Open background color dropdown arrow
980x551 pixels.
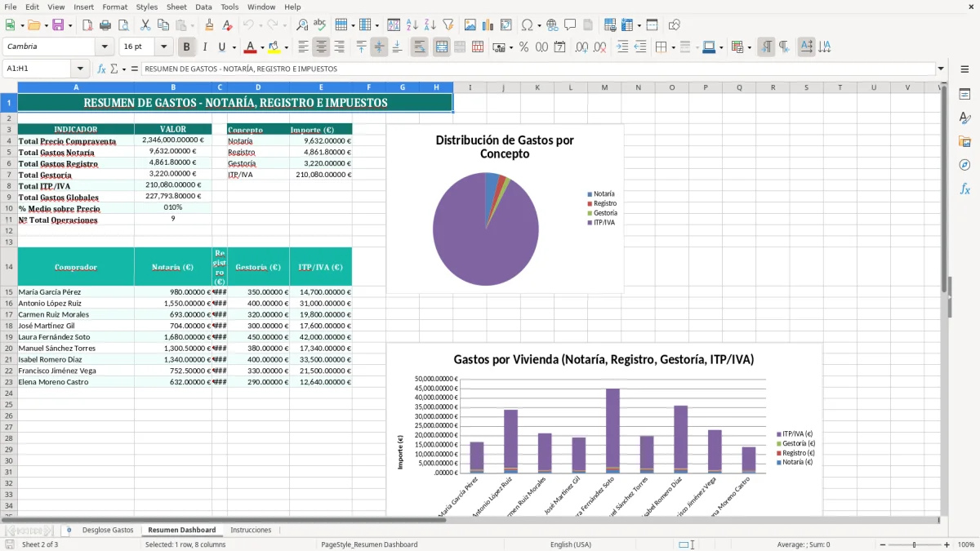click(x=286, y=47)
